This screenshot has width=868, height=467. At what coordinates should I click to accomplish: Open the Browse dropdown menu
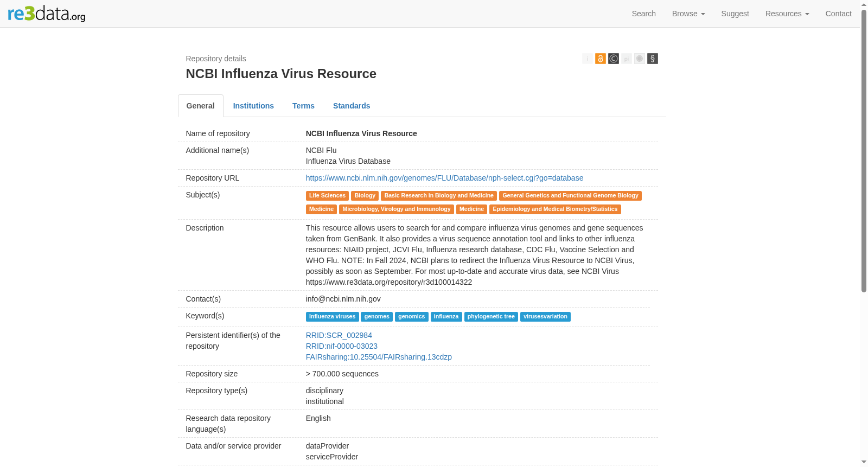coord(688,14)
